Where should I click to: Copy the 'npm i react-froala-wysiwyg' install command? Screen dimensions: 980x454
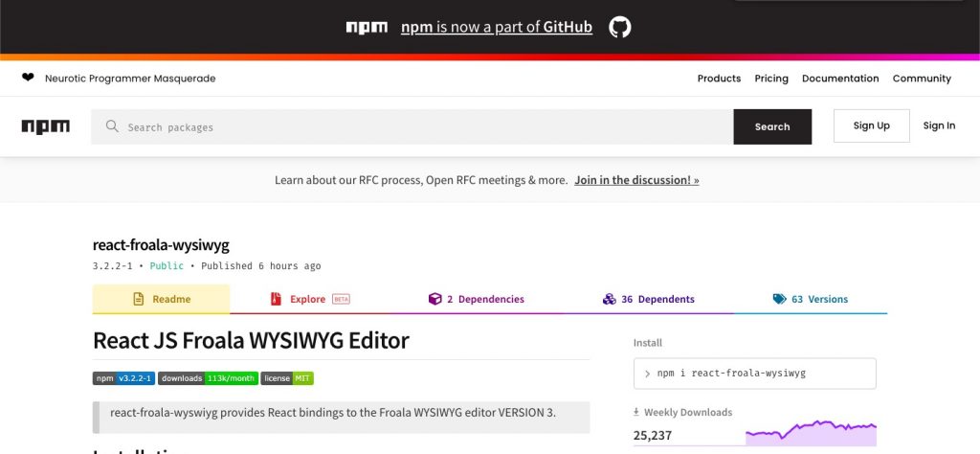[x=755, y=374]
